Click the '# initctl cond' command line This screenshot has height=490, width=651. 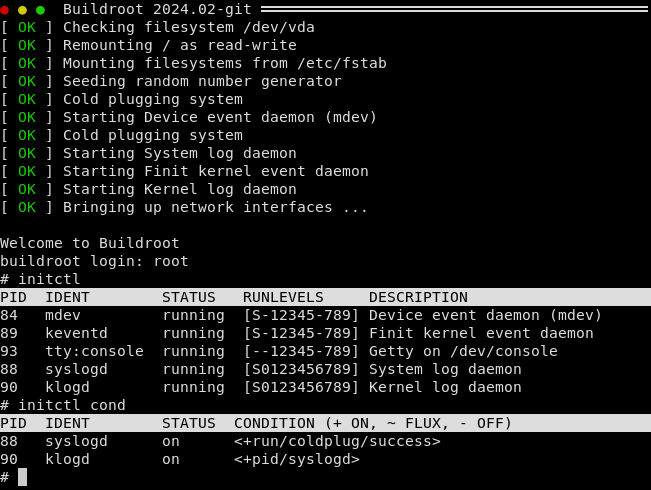click(x=63, y=405)
